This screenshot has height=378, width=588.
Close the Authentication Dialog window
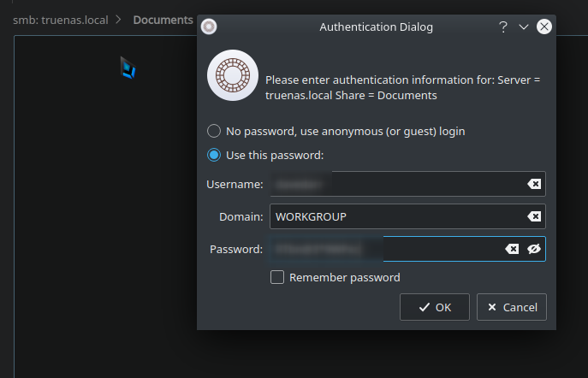[543, 27]
